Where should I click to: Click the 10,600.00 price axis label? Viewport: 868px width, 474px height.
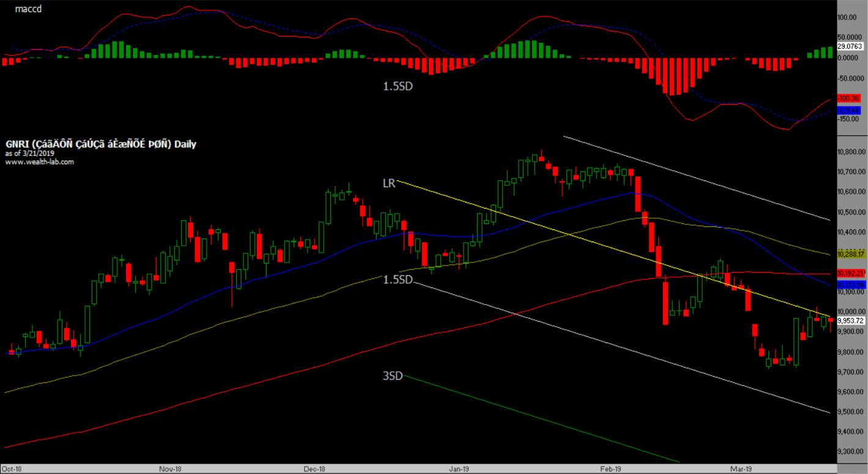tap(851, 192)
